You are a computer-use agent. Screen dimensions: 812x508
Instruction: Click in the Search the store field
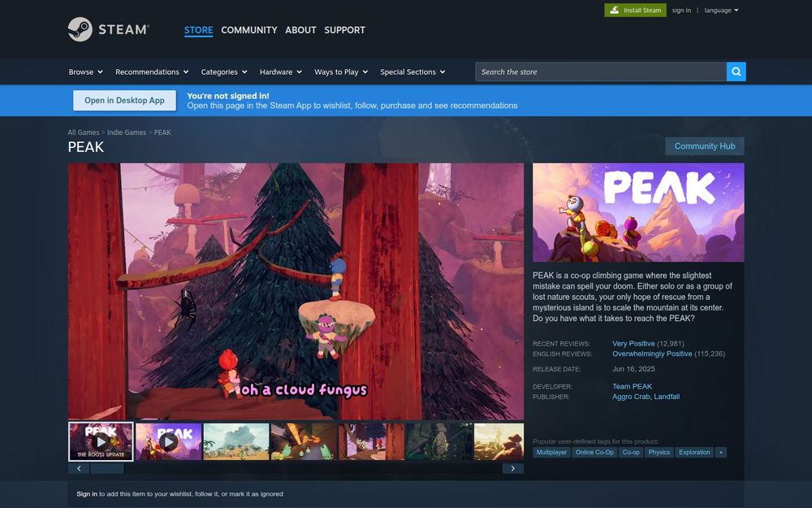(601, 72)
